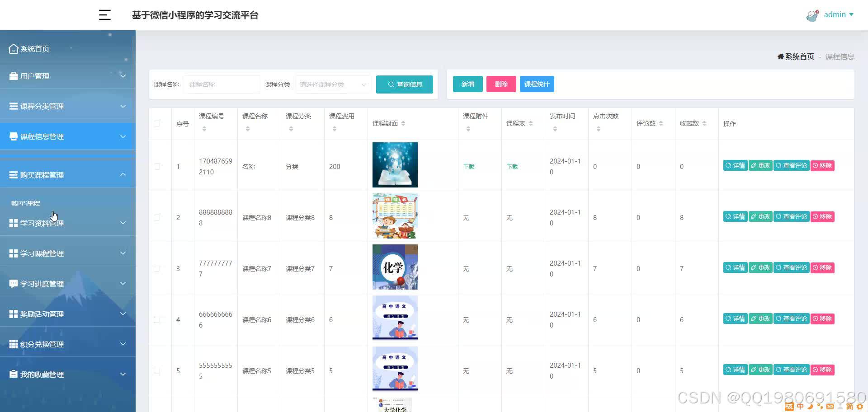
Task: Download the 课程表 link in row 1
Action: (x=512, y=167)
